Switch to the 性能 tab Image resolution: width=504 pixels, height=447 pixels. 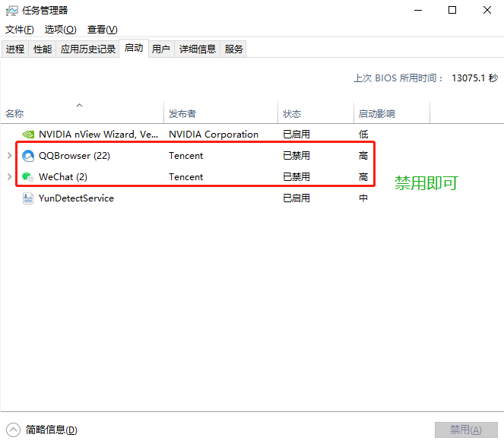[x=43, y=49]
